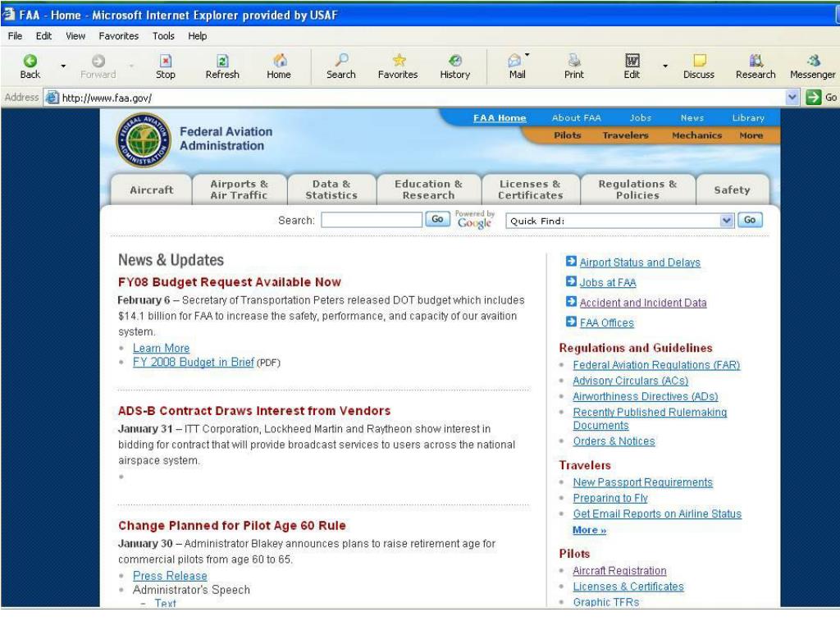Screen dimensions: 840x630
Task: Open the Help menu
Action: coord(197,36)
